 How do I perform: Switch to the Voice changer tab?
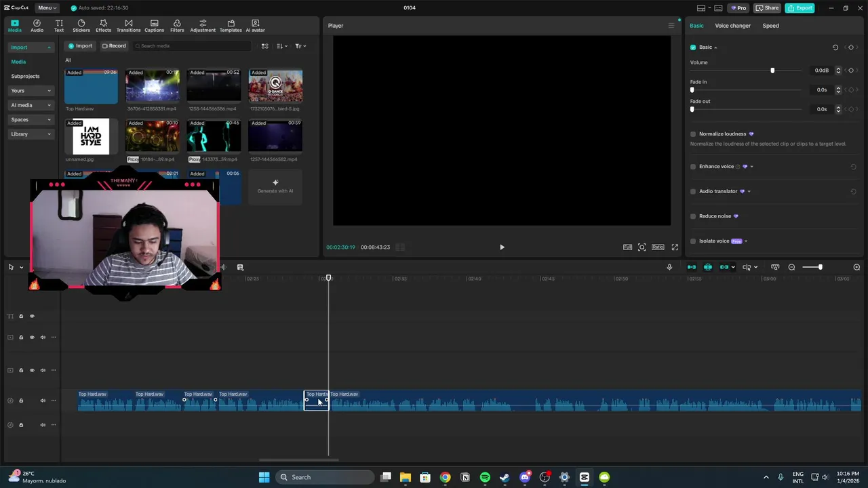[x=732, y=26]
